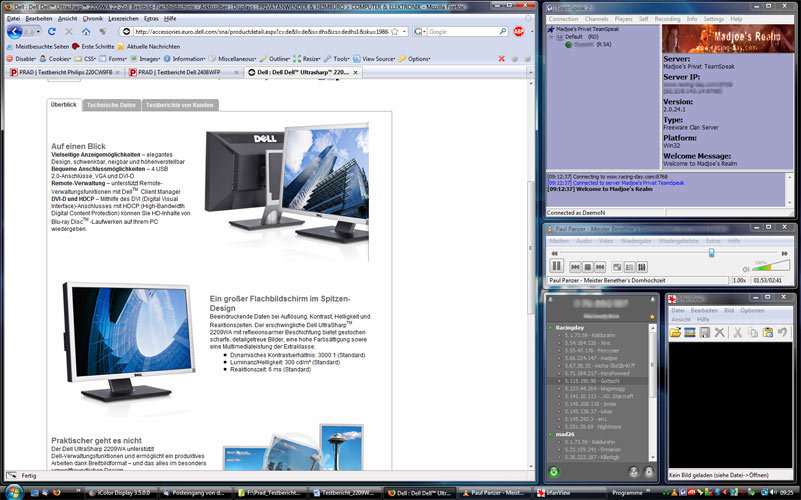Go to Firefox home page icon

(86, 32)
